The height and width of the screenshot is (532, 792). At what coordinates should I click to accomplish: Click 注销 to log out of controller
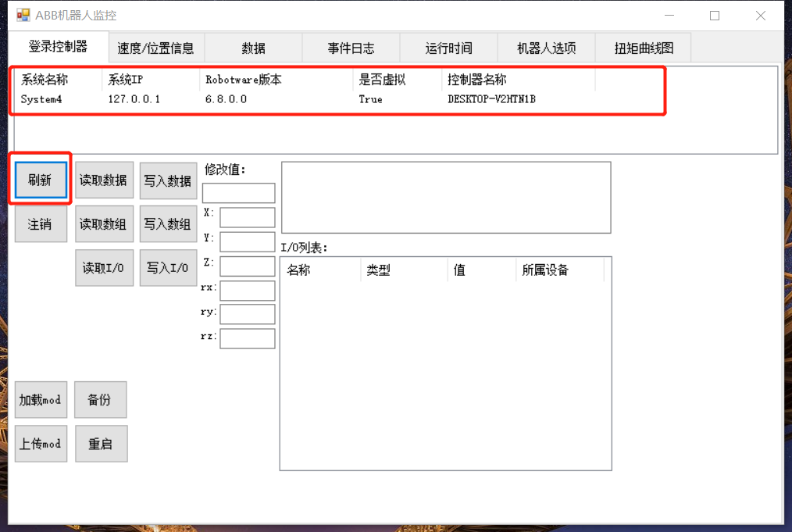click(40, 223)
